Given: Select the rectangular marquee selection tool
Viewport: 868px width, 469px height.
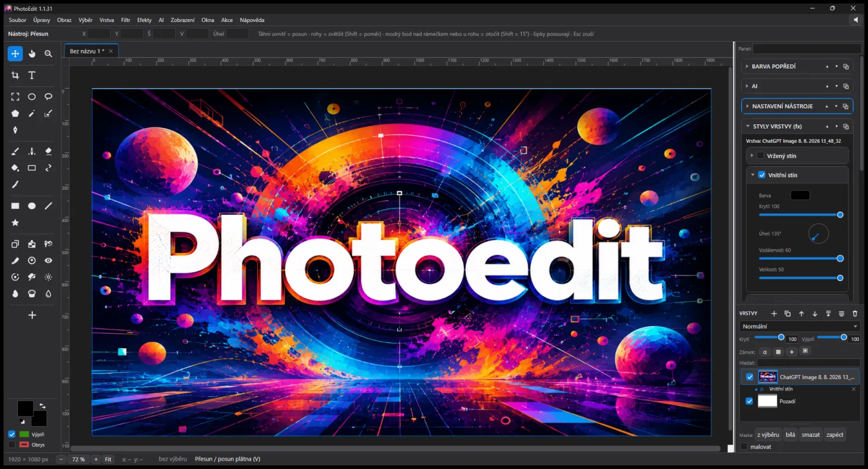Looking at the screenshot, I should click(15, 96).
